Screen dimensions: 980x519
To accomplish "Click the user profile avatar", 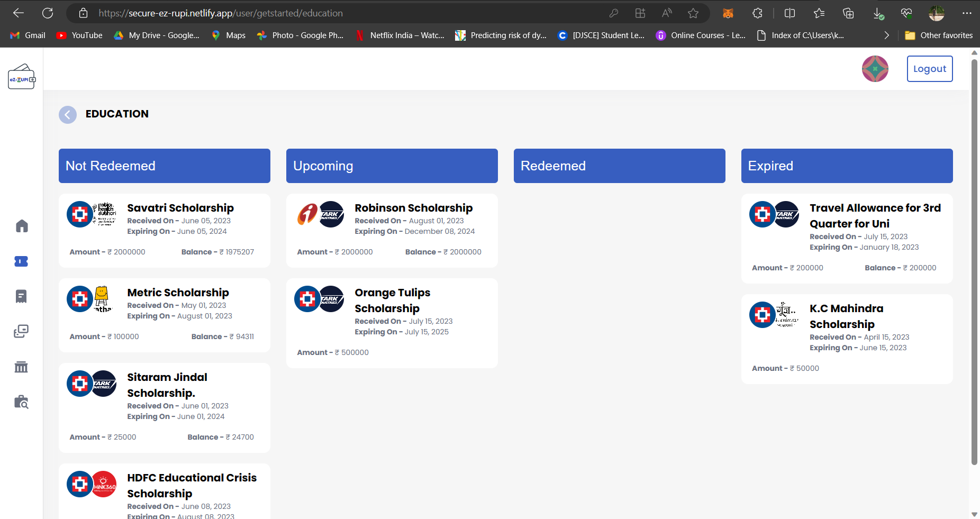I will [x=874, y=68].
